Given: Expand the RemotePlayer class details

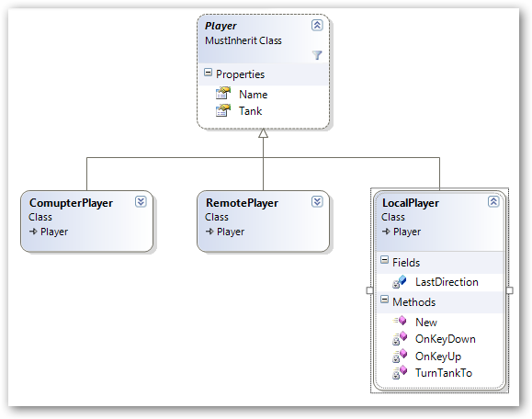Looking at the screenshot, I should (317, 201).
